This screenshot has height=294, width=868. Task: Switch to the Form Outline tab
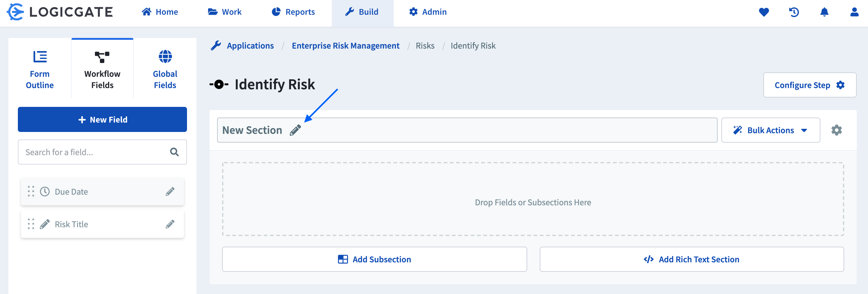[40, 69]
